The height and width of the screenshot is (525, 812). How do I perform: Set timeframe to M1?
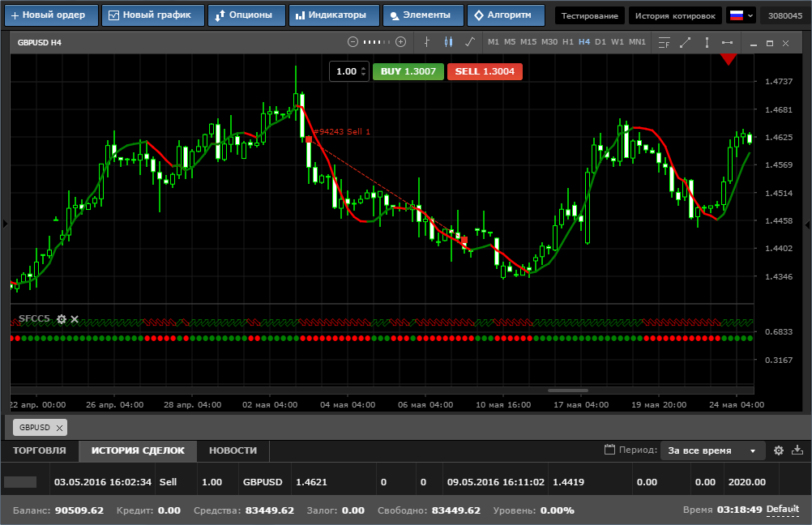(x=494, y=42)
